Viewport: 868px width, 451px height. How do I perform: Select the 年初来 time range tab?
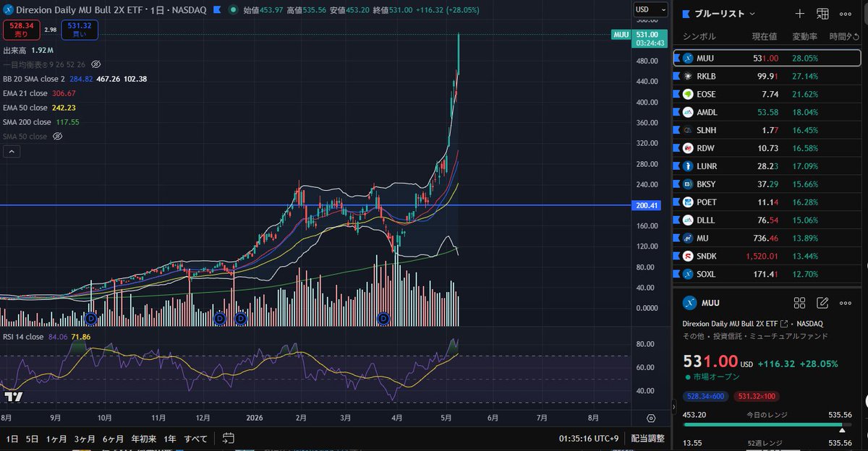(x=144, y=438)
